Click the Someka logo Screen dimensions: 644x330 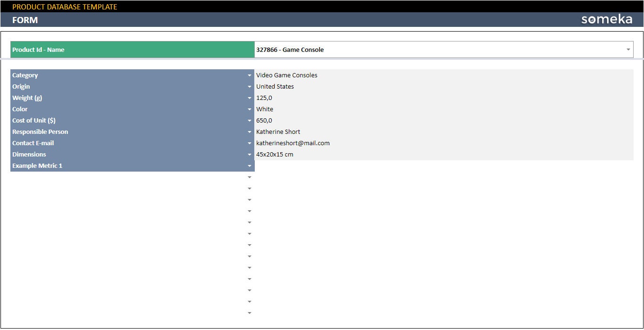point(607,19)
